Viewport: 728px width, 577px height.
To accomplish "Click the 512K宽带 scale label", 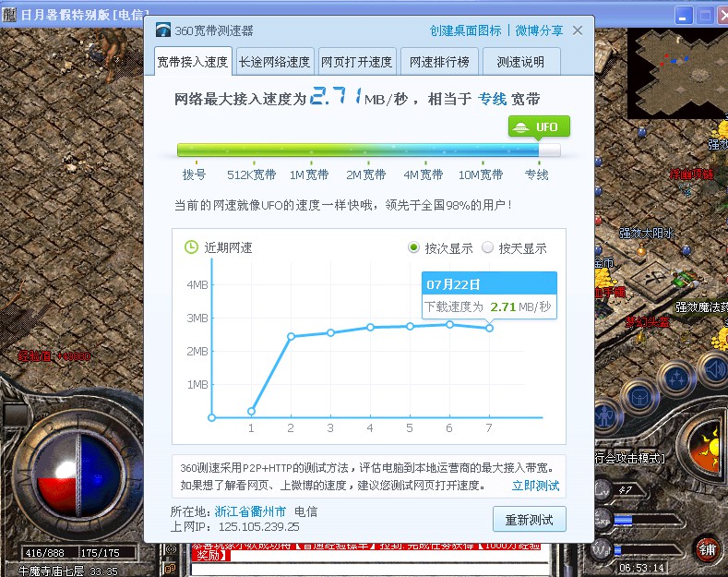I will tap(251, 174).
